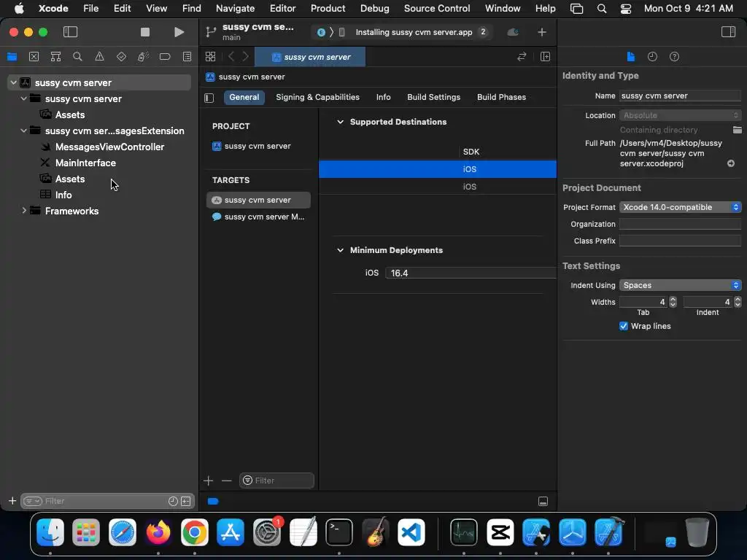Viewport: 747px width, 560px height.
Task: Toggle the debug area panel
Action: [543, 501]
